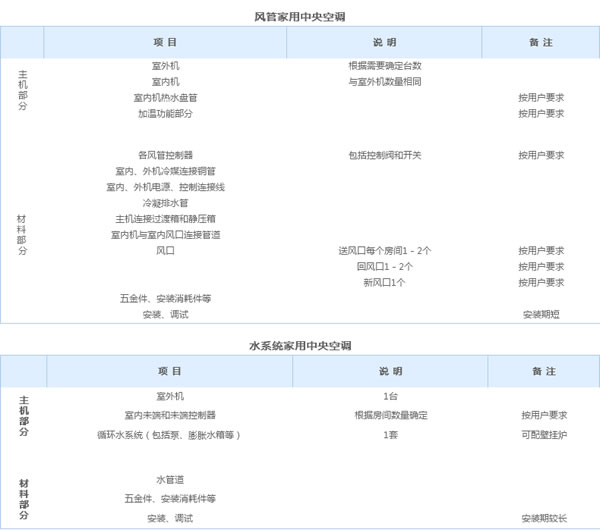Click the 室内机热水盘管 item

(165, 98)
